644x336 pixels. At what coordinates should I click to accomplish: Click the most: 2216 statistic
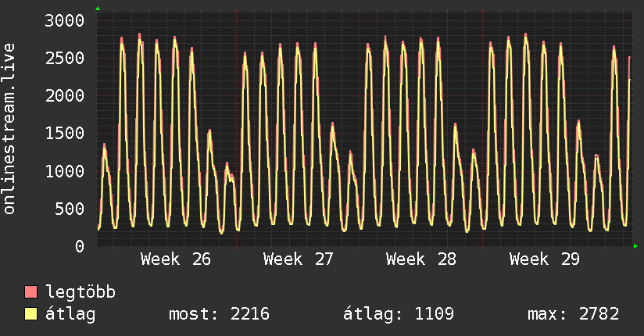219,314
